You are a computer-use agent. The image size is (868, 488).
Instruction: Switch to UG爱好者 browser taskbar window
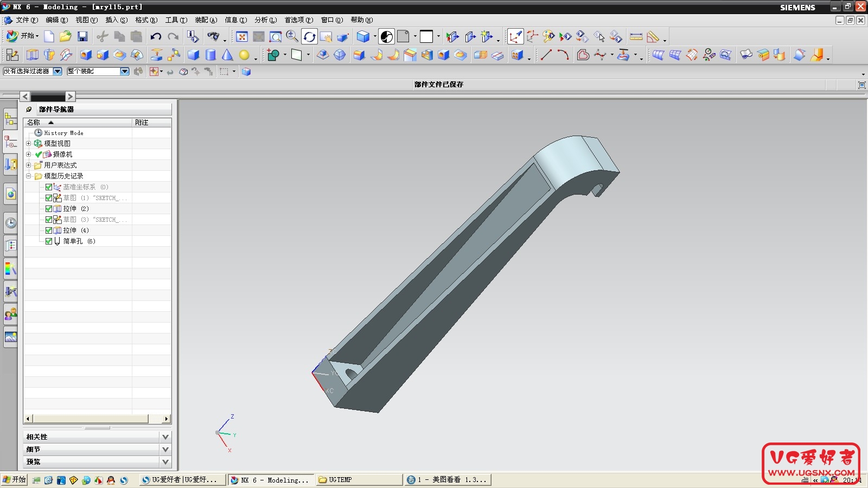pyautogui.click(x=183, y=480)
